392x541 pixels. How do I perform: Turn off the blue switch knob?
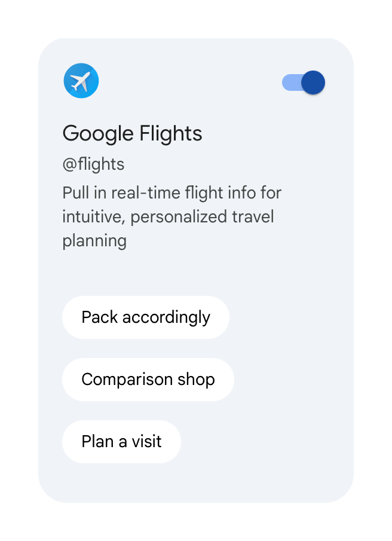[313, 82]
